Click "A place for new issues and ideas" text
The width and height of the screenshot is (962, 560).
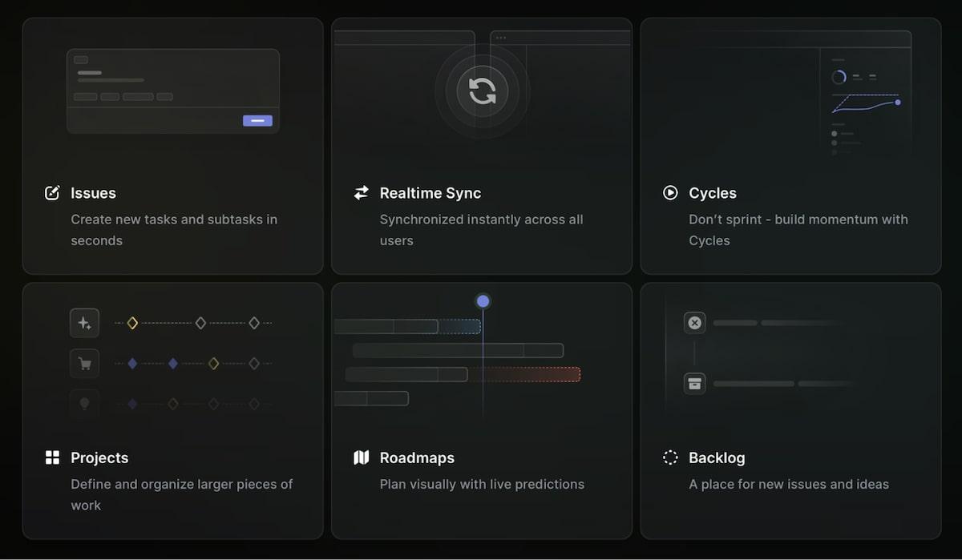(x=789, y=484)
